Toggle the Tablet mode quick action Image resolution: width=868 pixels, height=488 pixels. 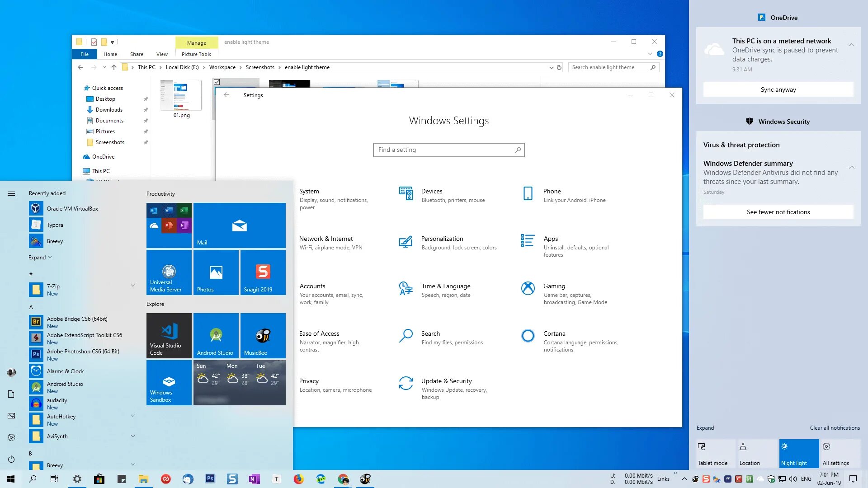tap(715, 453)
